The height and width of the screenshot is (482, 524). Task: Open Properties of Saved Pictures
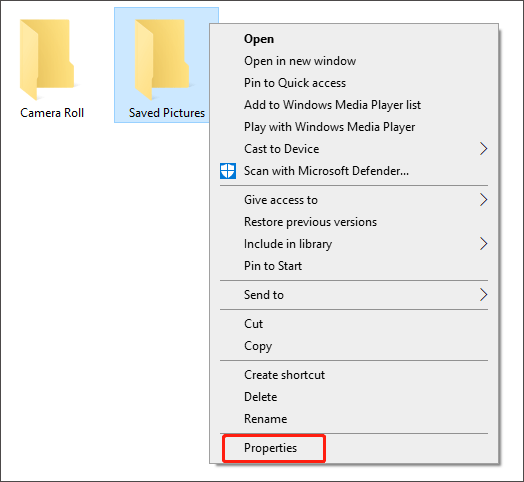click(x=270, y=448)
